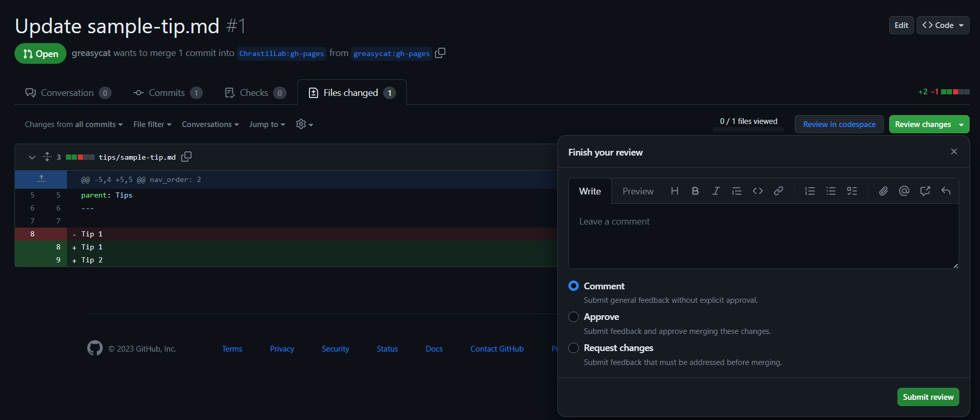Open the File filter dropdown
The image size is (980, 420).
click(152, 124)
